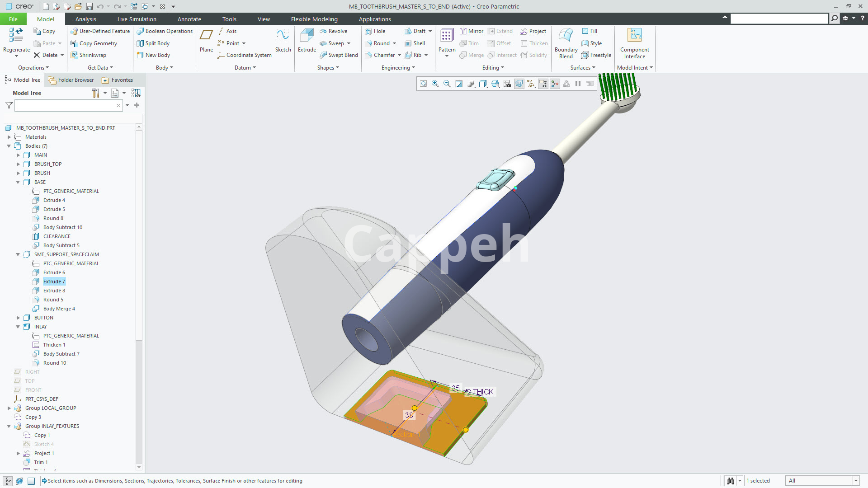Click the model tree filter input field
Image resolution: width=868 pixels, height=488 pixels.
[66, 105]
